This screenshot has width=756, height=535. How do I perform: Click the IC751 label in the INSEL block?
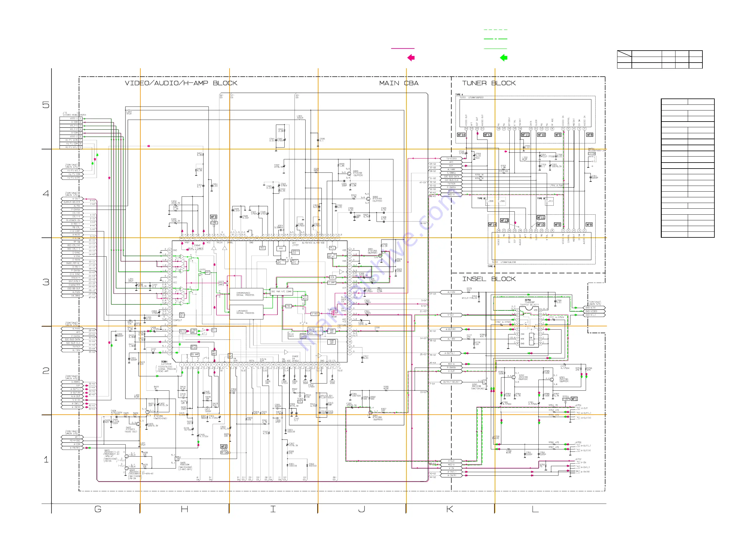528,300
